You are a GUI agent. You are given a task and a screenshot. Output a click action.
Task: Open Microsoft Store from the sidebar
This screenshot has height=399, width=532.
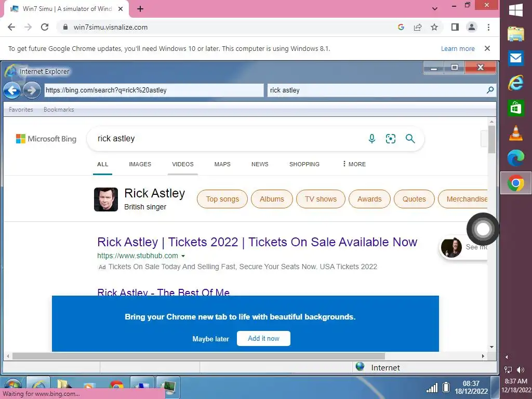(516, 108)
